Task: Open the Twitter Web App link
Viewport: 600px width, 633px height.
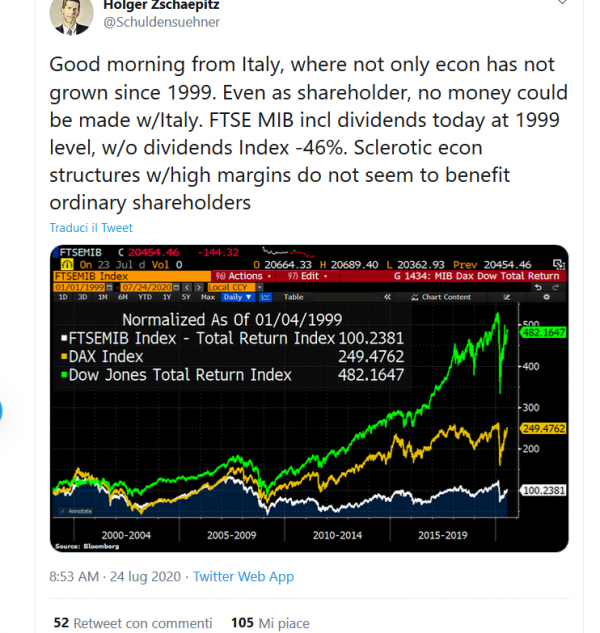Action: pyautogui.click(x=243, y=576)
